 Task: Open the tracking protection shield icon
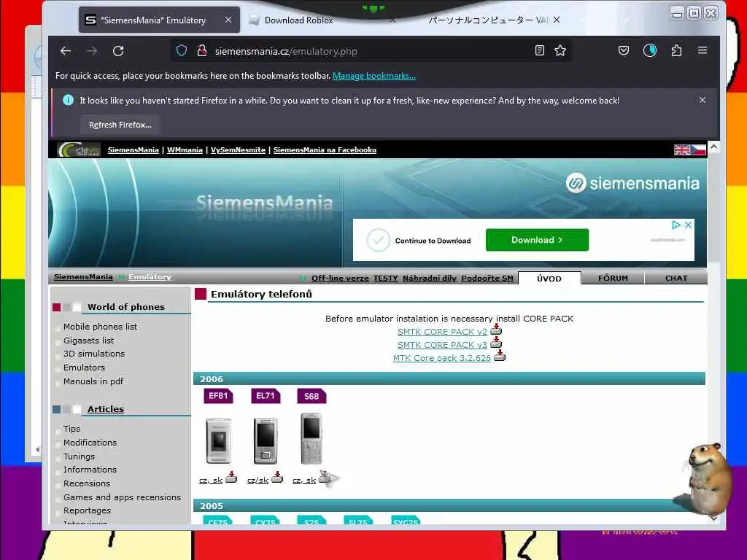pyautogui.click(x=182, y=51)
